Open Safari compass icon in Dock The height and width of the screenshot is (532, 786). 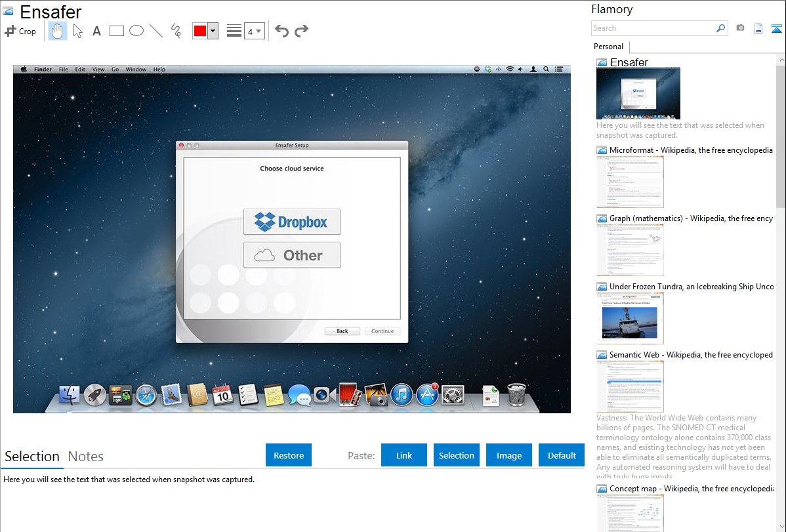coord(146,395)
